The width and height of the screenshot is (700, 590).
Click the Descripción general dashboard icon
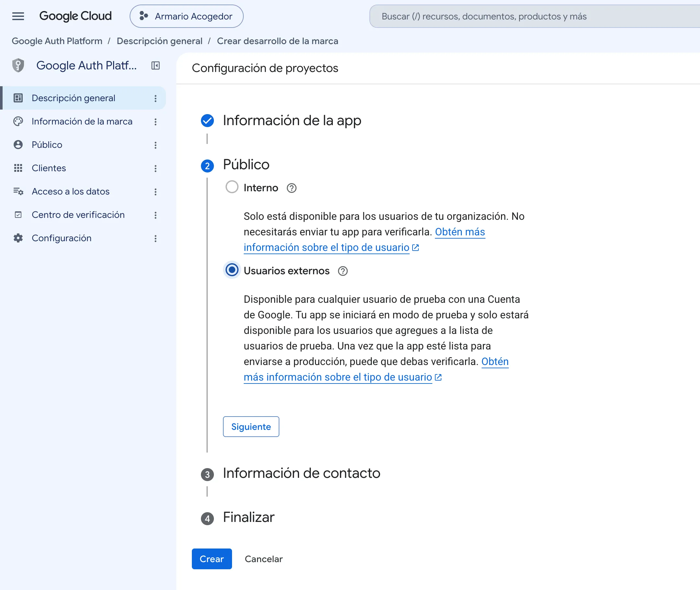coord(18,98)
